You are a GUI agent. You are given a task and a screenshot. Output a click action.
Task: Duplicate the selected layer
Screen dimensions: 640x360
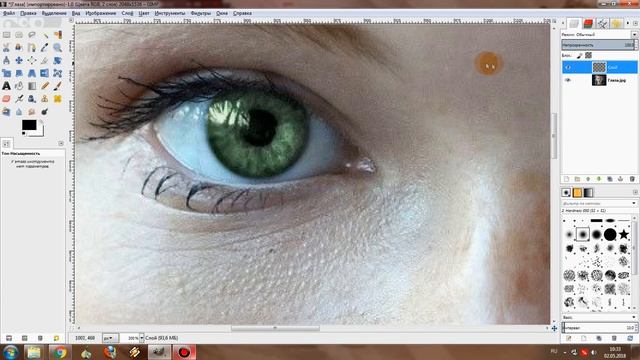point(610,179)
